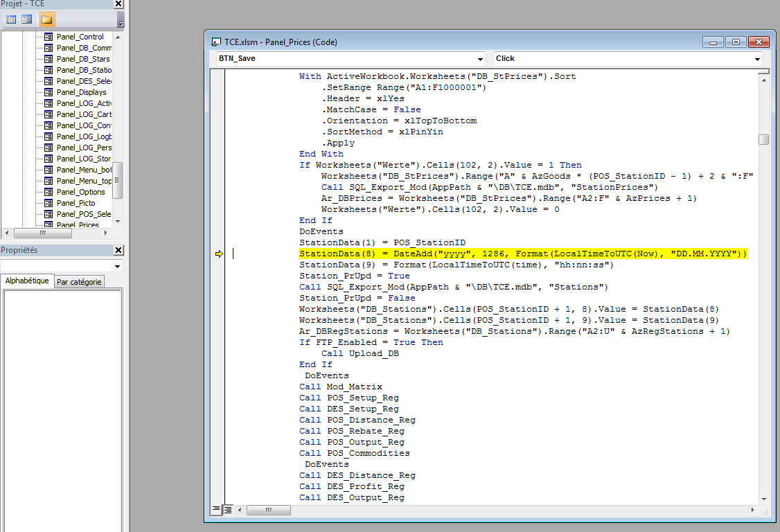Viewport: 780px width, 532px height.
Task: Click the project tree scroll-down arrow
Action: 118,222
